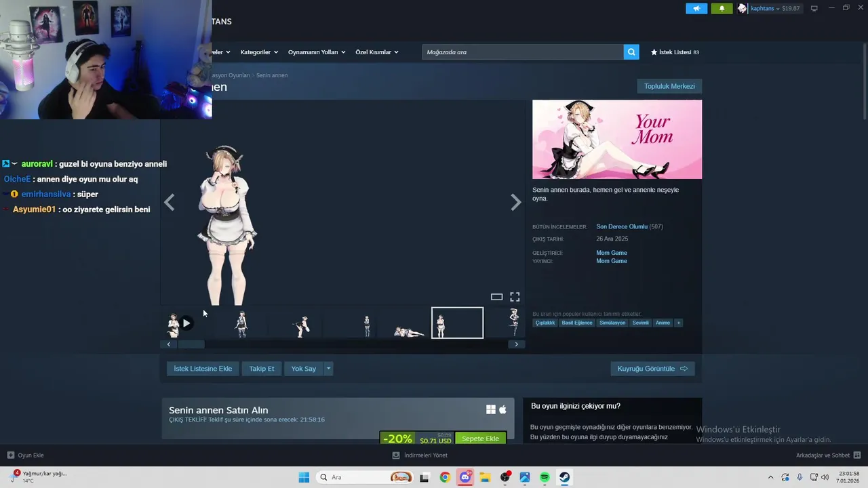Screen dimensions: 868x488
Task: Open the 'Senin annen' breadcrumb link
Action: (272, 75)
